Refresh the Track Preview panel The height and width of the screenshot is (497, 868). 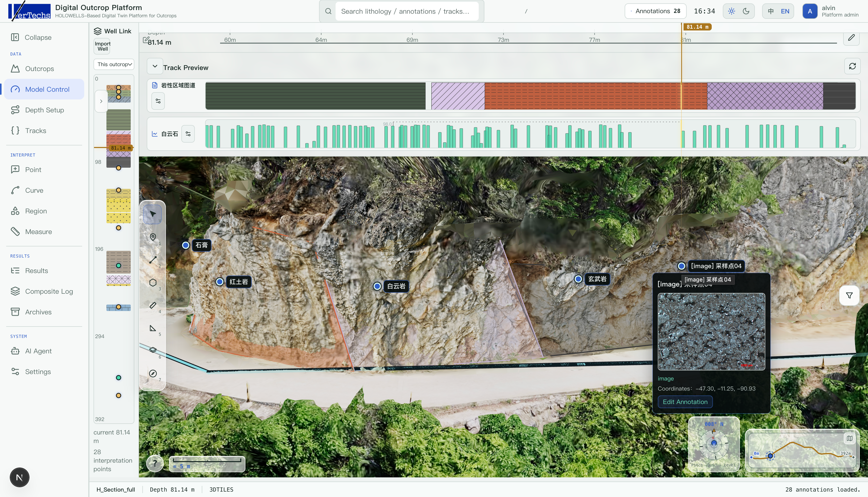coord(852,66)
